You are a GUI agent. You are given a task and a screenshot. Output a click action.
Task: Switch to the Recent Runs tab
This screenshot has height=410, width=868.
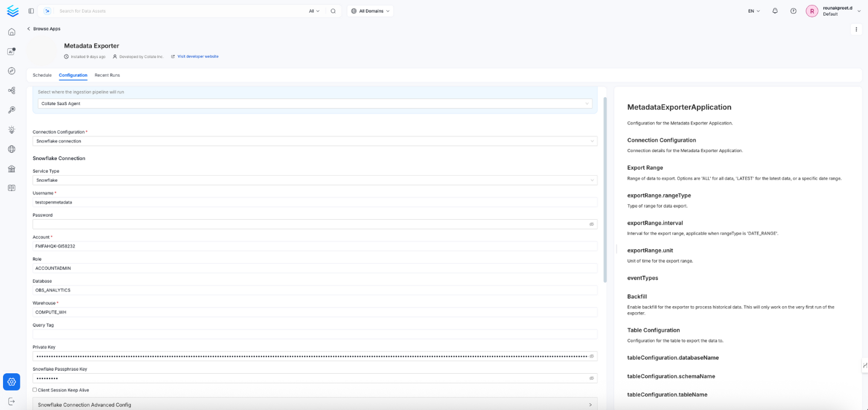[x=107, y=75]
